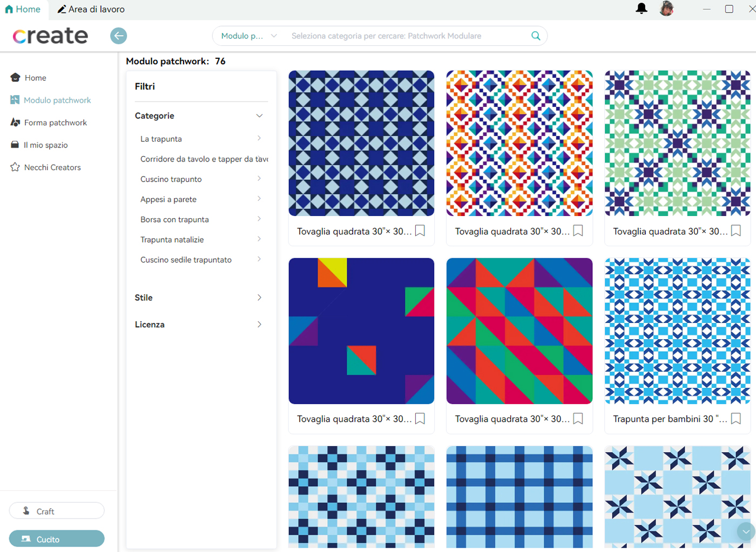Bookmark the Trapunta per bambini pattern
756x552 pixels.
click(735, 419)
